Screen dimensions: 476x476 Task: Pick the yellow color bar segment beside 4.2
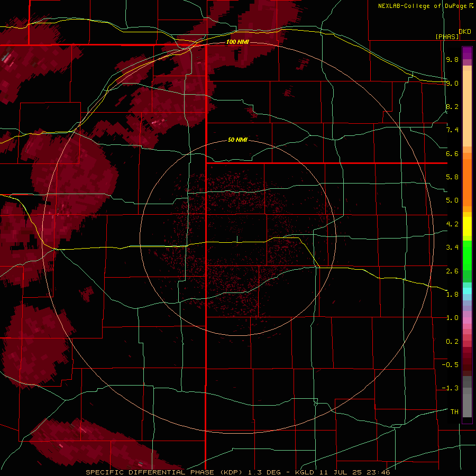(x=467, y=226)
